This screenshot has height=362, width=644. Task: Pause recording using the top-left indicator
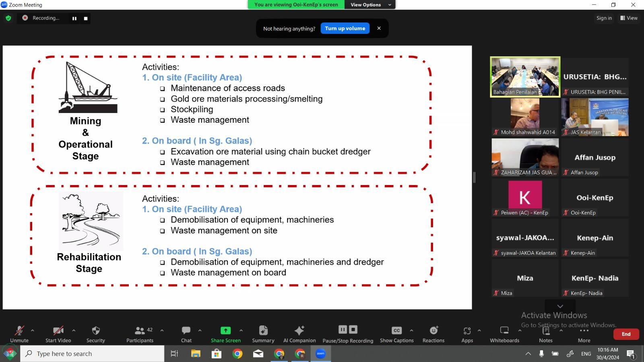(x=74, y=19)
